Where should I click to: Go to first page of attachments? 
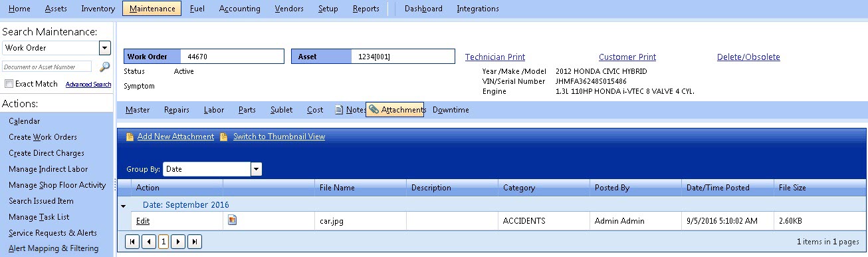[x=132, y=242]
